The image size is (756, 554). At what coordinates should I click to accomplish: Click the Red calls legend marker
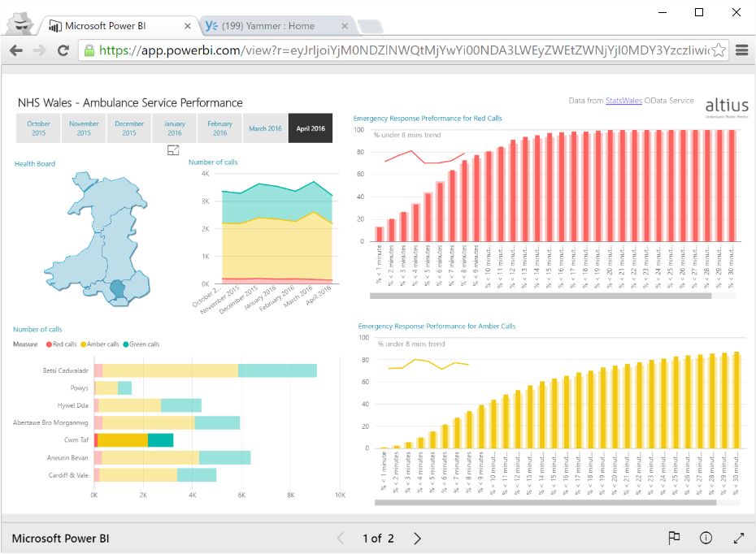[49, 344]
